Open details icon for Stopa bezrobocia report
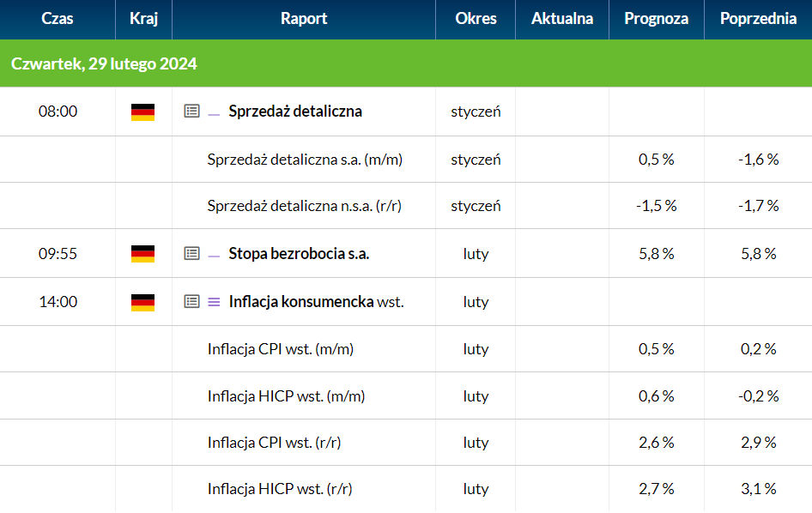812x513 pixels. click(x=191, y=254)
